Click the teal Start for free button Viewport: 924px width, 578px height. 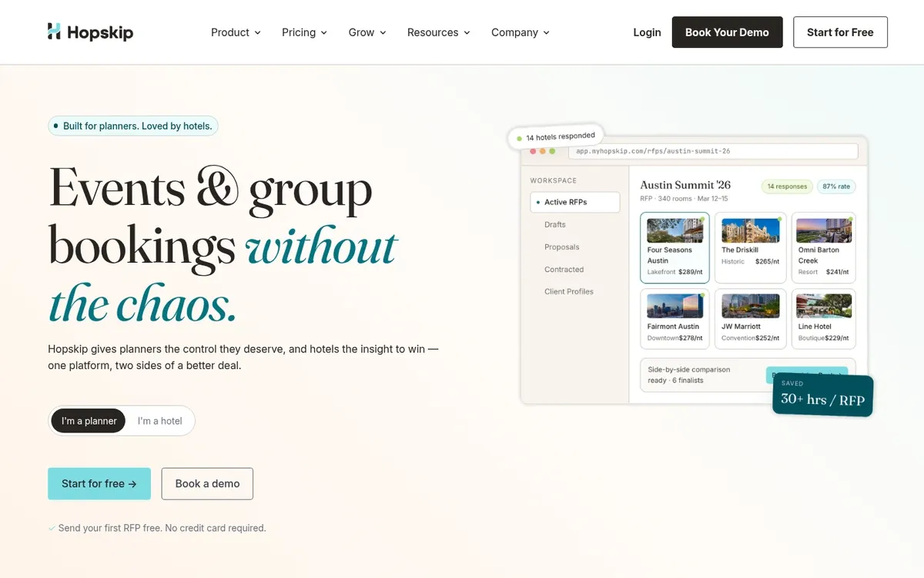99,483
